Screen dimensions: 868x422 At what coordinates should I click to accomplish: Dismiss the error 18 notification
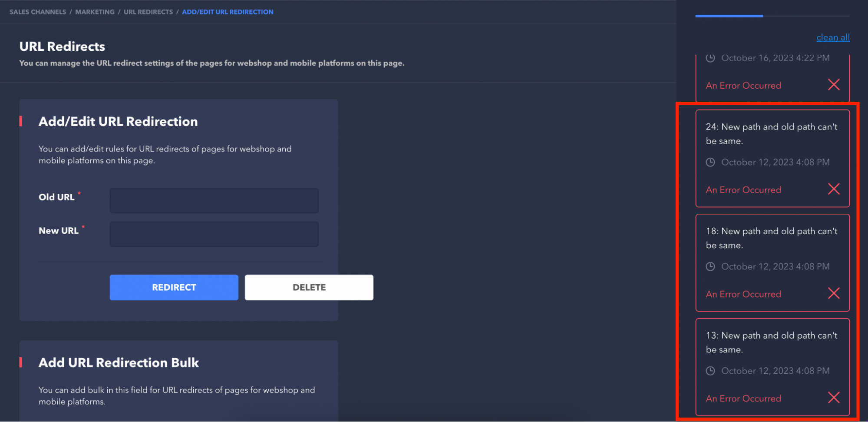click(x=833, y=293)
